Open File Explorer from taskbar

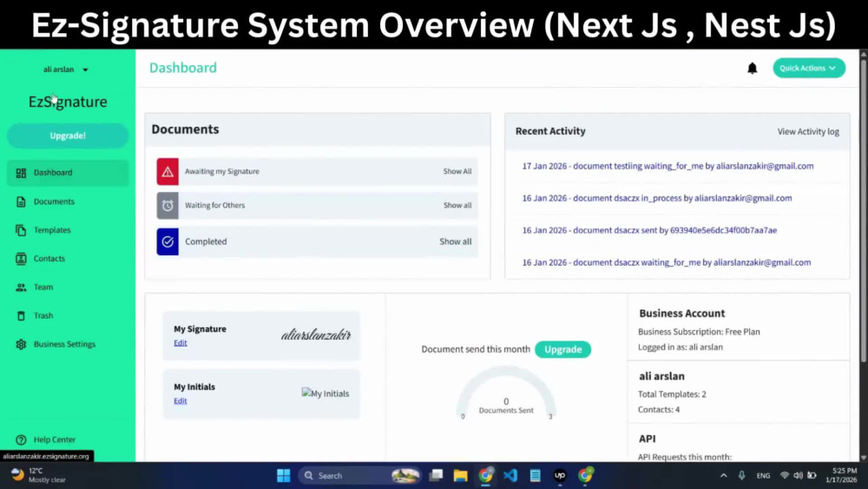pyautogui.click(x=461, y=475)
